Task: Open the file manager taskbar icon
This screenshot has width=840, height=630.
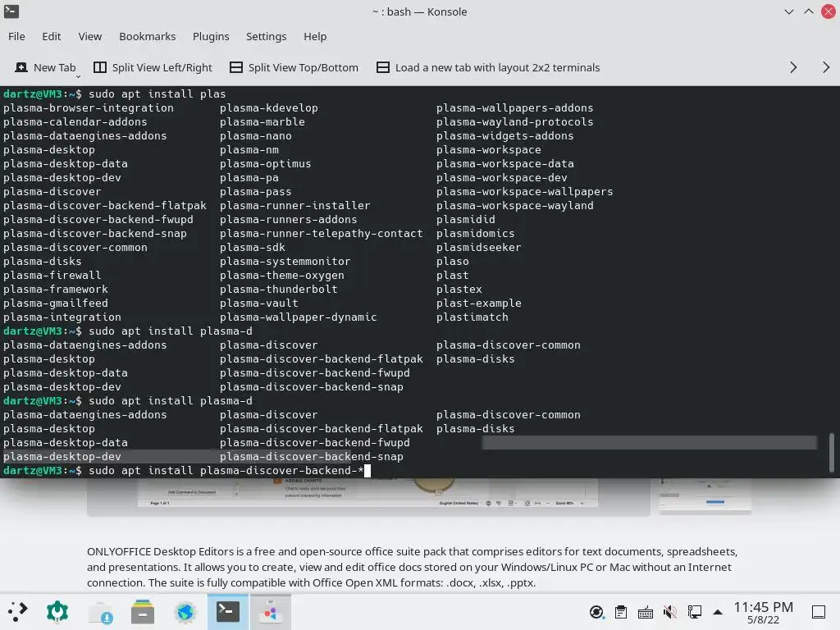Action: pyautogui.click(x=143, y=612)
